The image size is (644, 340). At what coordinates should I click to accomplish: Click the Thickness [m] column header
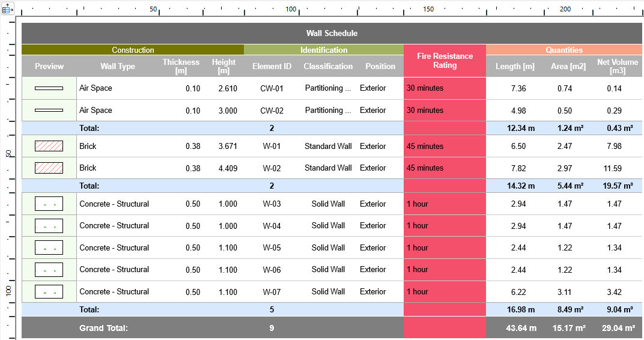point(181,66)
